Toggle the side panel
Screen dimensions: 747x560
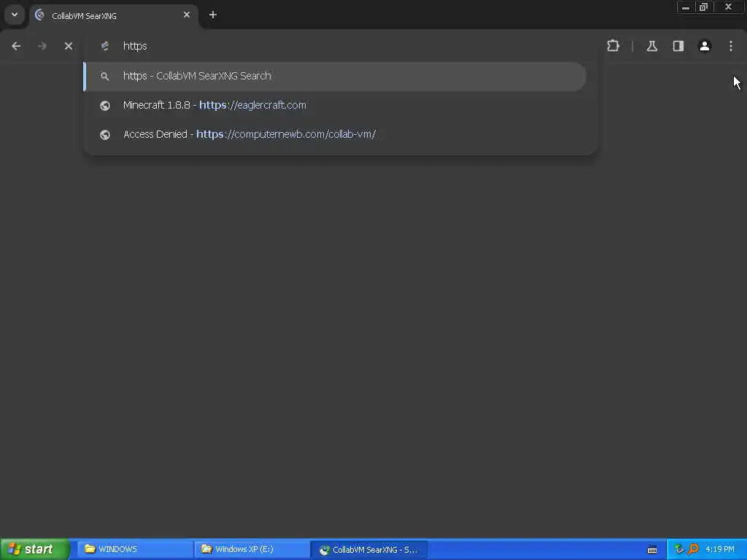coord(678,46)
